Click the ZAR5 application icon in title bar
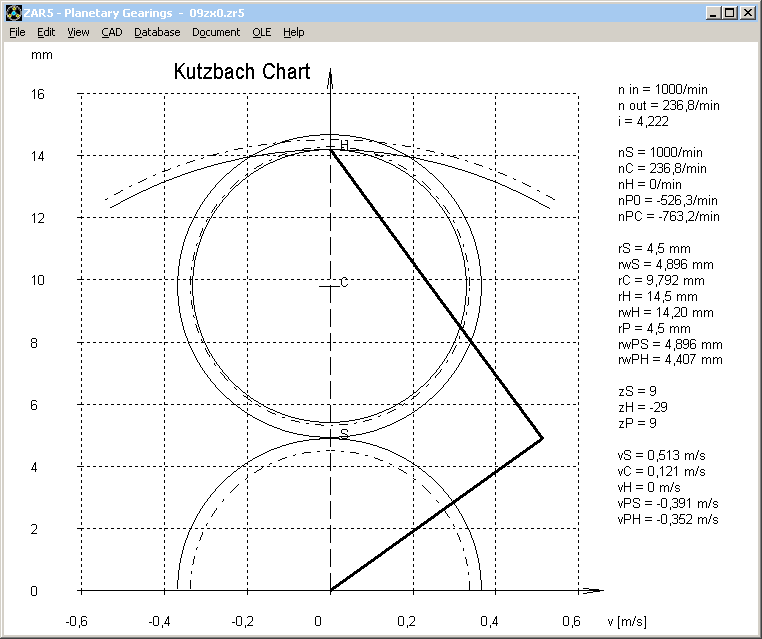Viewport: 762px width, 639px height. 11,13
